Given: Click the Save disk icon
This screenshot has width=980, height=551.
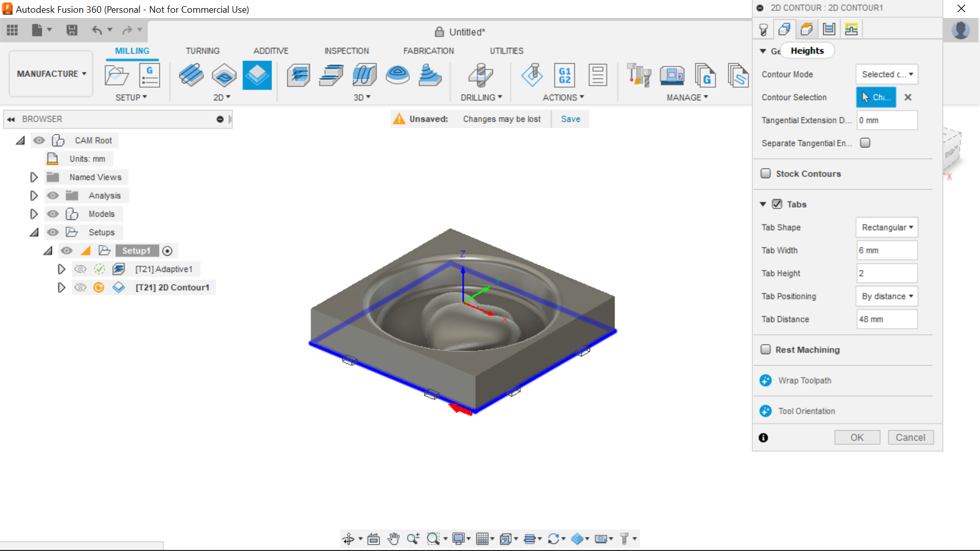Looking at the screenshot, I should pyautogui.click(x=72, y=30).
